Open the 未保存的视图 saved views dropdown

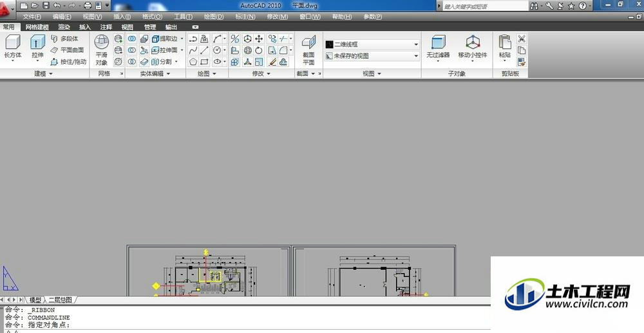[x=372, y=55]
